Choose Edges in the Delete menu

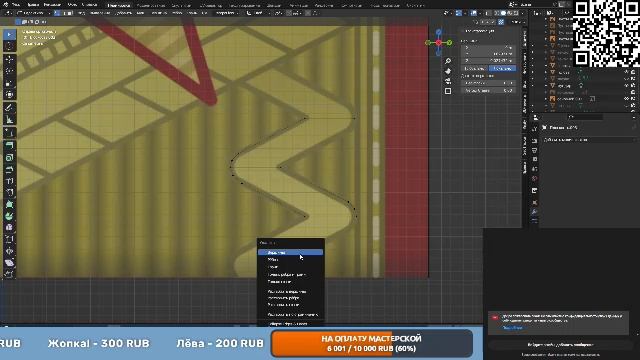click(x=290, y=260)
